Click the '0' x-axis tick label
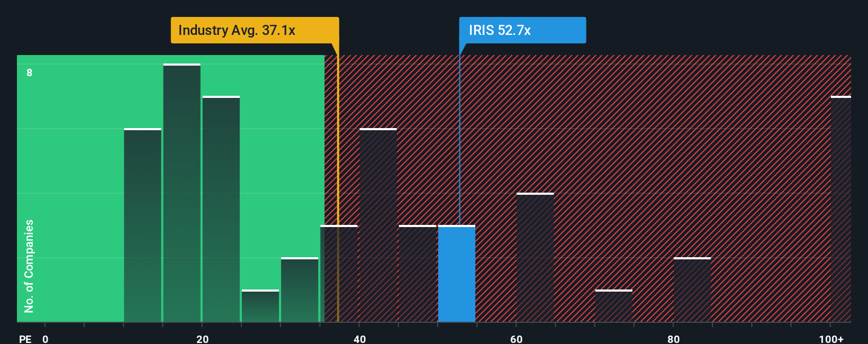 (x=46, y=339)
